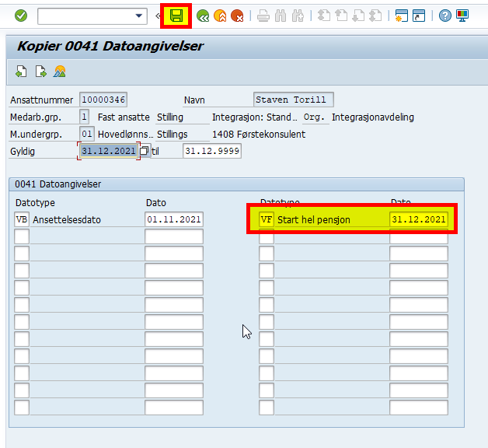Click the Ansattnummer field 10000346
Screen dimensions: 488x448
(103, 100)
